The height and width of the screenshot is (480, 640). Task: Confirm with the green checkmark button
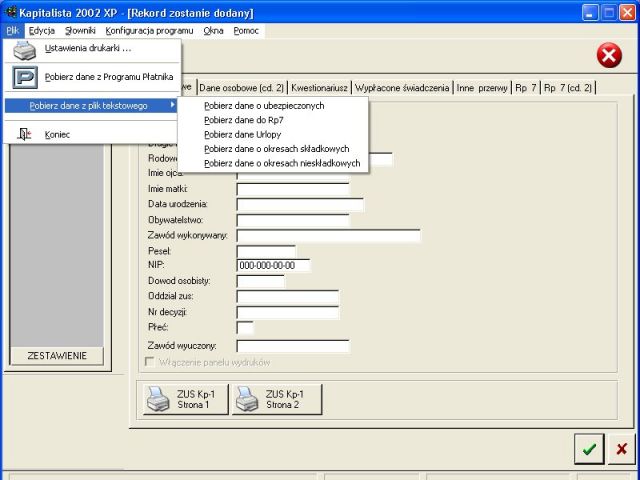[589, 449]
